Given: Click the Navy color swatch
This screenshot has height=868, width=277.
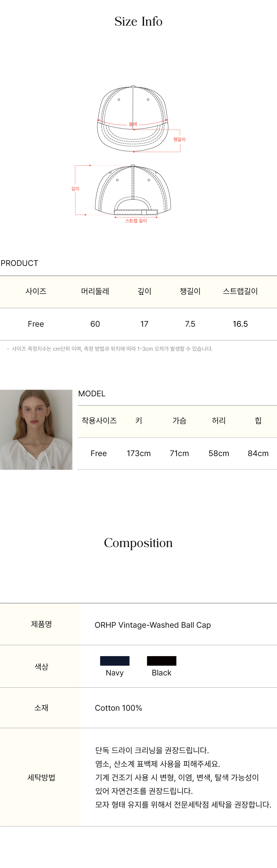Looking at the screenshot, I should [x=115, y=661].
